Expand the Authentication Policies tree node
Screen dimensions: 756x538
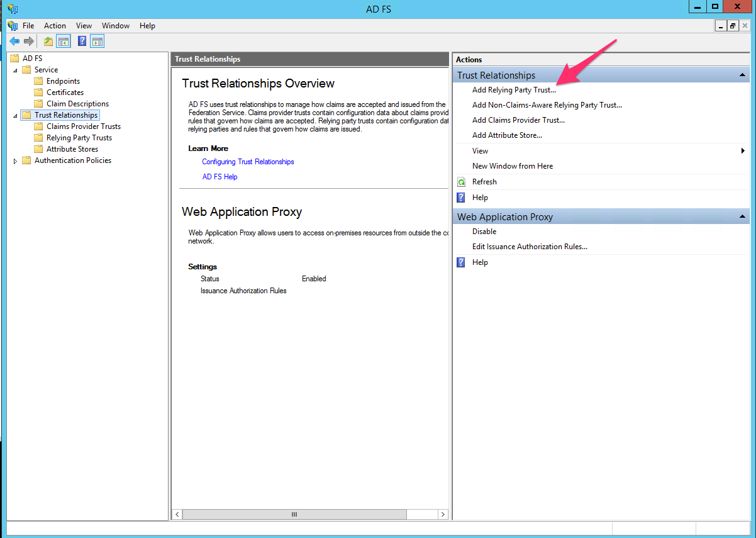click(16, 161)
